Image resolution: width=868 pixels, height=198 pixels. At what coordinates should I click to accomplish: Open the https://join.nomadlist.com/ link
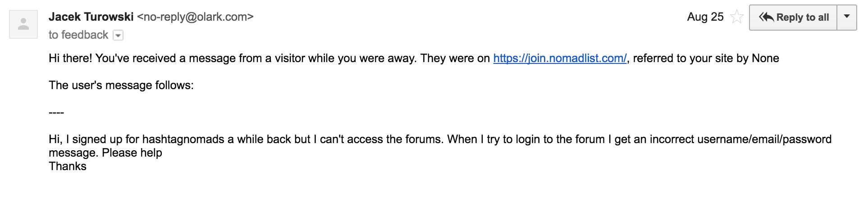(x=560, y=58)
